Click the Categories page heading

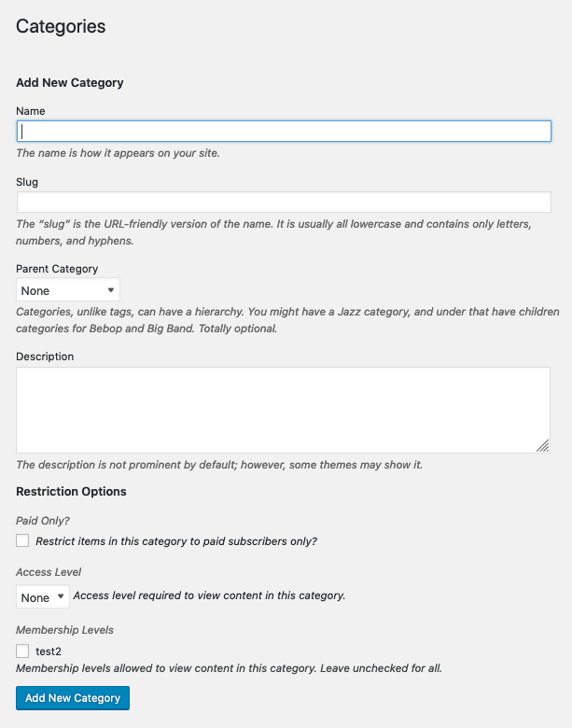coord(61,26)
